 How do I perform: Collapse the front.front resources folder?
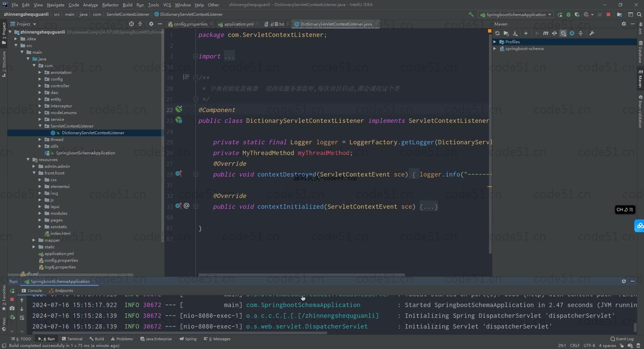click(x=34, y=173)
